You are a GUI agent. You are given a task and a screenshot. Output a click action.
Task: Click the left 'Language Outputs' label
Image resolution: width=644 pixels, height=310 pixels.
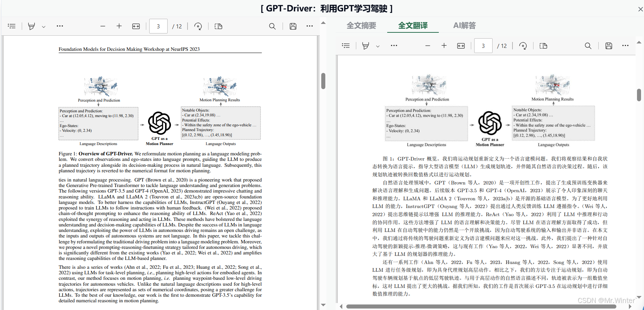coord(221,144)
